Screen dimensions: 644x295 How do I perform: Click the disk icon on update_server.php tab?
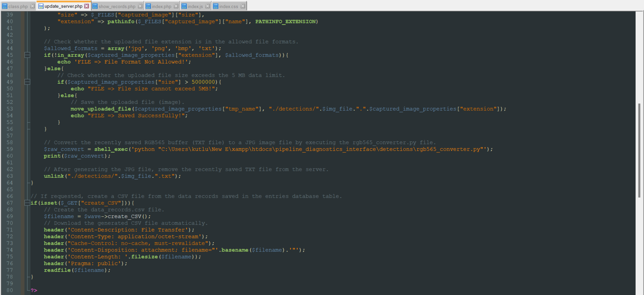(x=41, y=6)
